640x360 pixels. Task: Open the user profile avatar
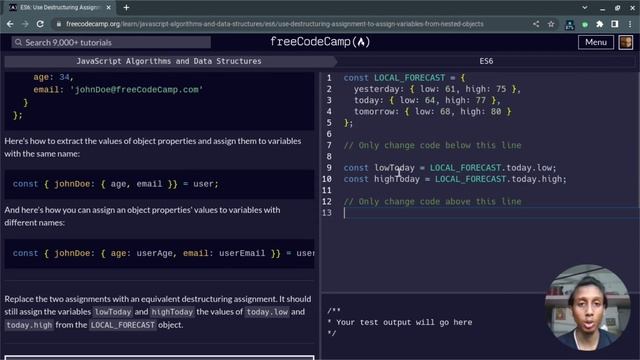[x=626, y=42]
